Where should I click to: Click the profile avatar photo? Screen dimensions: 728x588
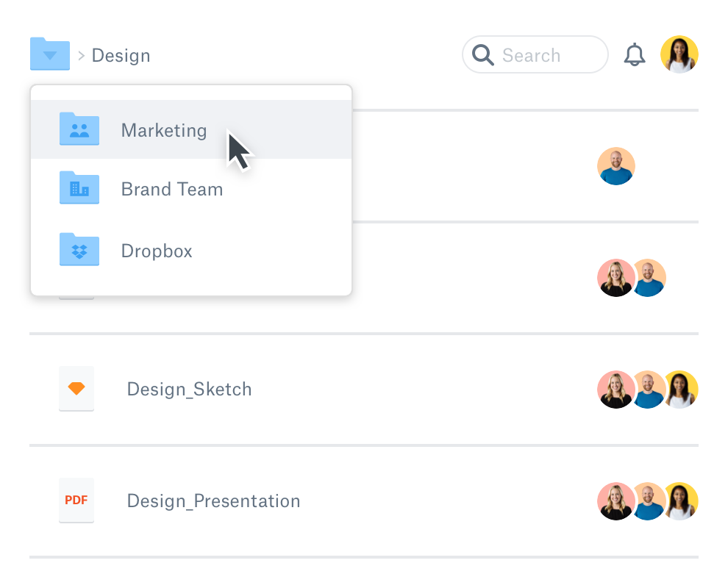click(x=679, y=54)
